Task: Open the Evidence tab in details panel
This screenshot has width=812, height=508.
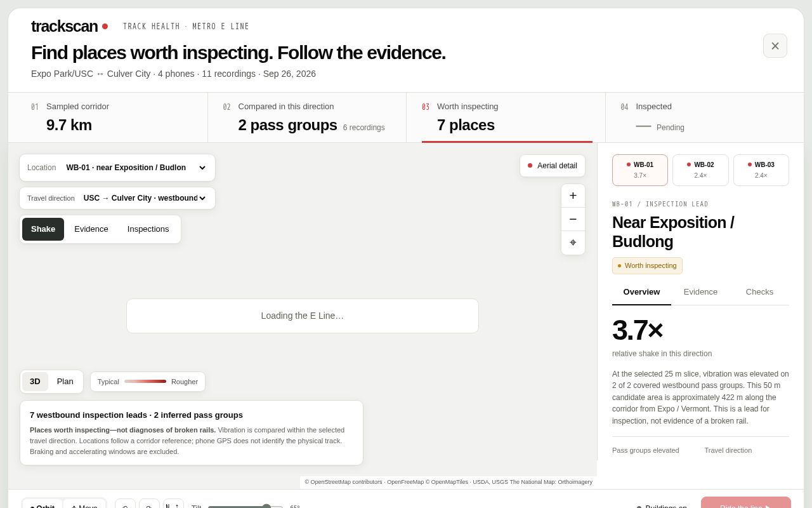Action: [x=700, y=292]
